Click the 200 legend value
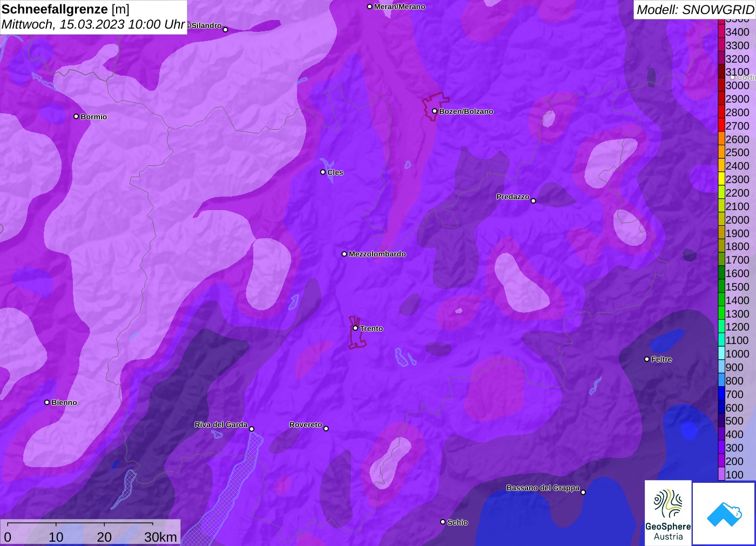The width and height of the screenshot is (756, 546). 734,461
